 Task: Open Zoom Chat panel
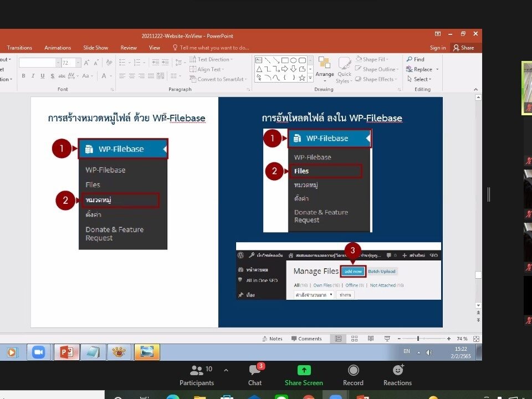pyautogui.click(x=255, y=375)
